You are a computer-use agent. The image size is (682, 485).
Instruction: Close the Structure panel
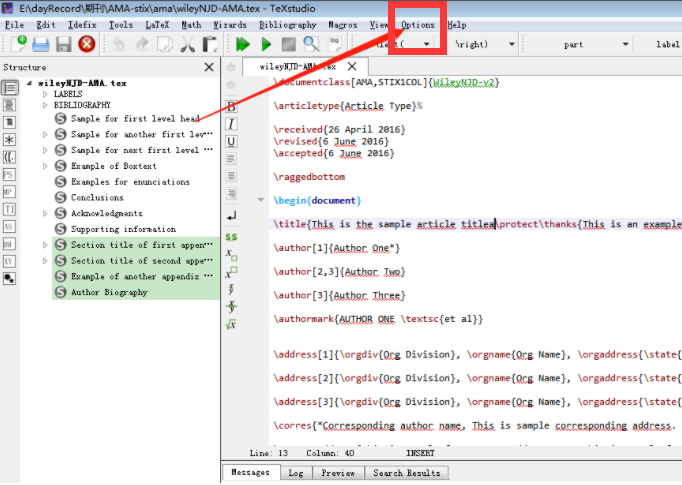[x=209, y=67]
